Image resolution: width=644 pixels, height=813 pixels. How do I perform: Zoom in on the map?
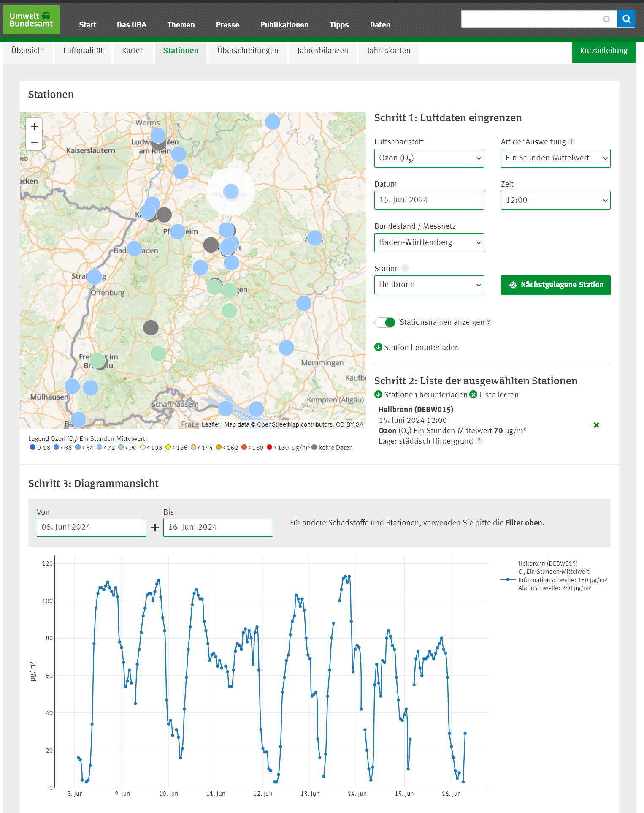pos(34,126)
